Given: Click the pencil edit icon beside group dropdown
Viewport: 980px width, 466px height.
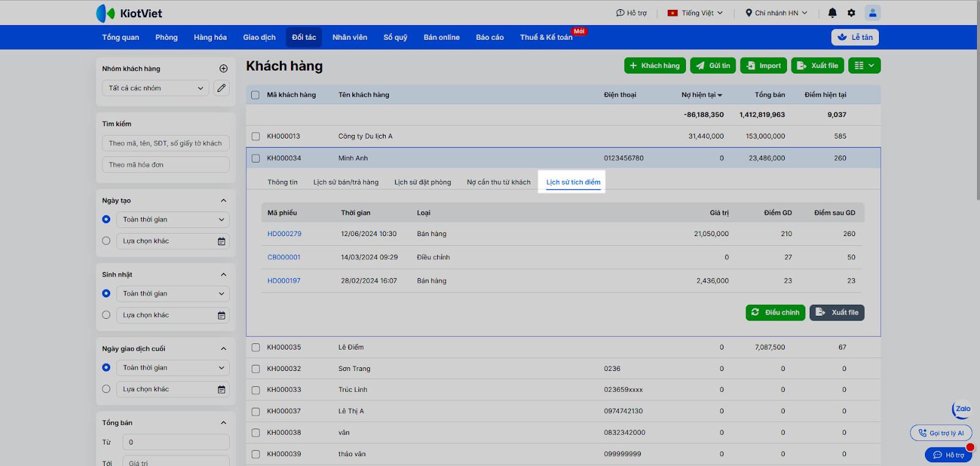Looking at the screenshot, I should [x=222, y=88].
